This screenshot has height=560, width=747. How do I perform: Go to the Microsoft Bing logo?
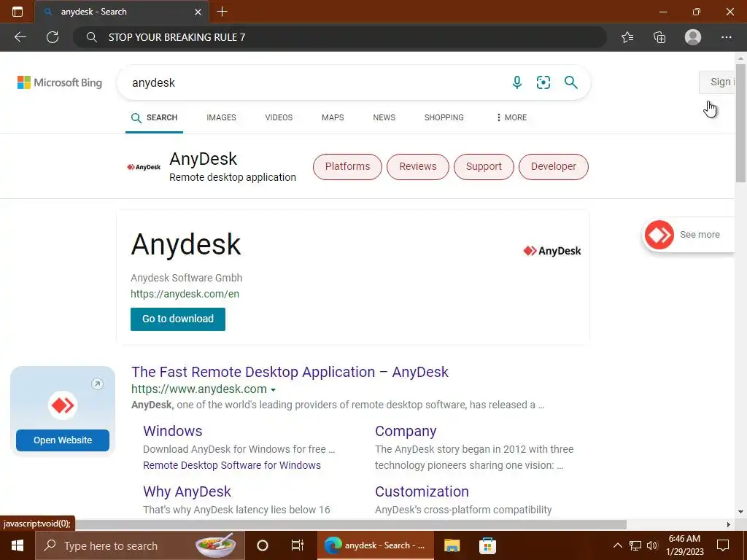click(x=60, y=82)
